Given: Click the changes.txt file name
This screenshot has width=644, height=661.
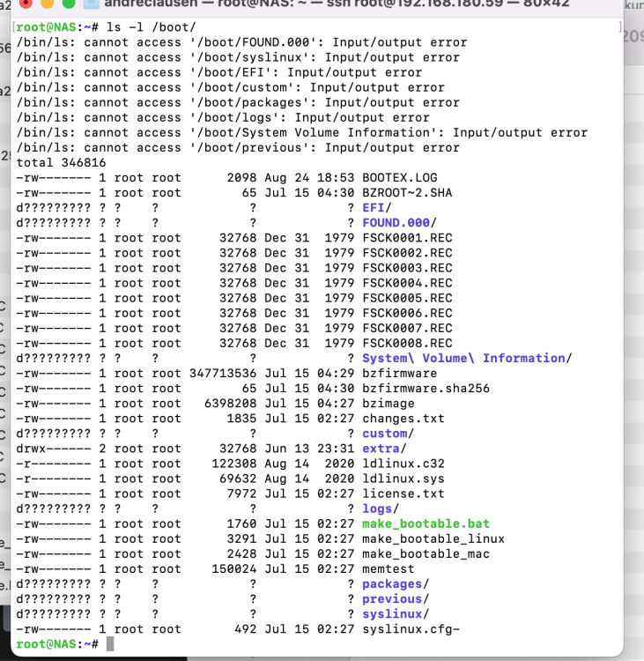Looking at the screenshot, I should (403, 419).
